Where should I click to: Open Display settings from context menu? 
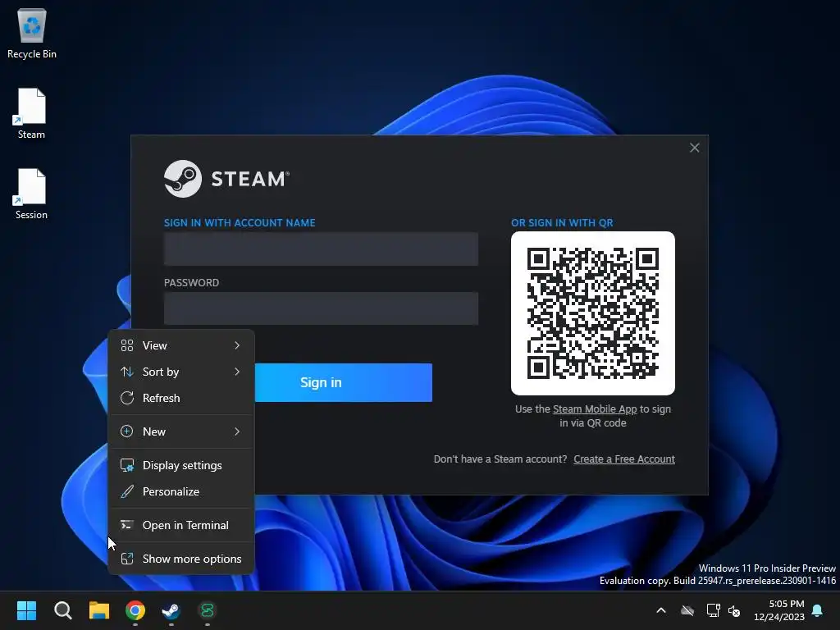tap(181, 465)
